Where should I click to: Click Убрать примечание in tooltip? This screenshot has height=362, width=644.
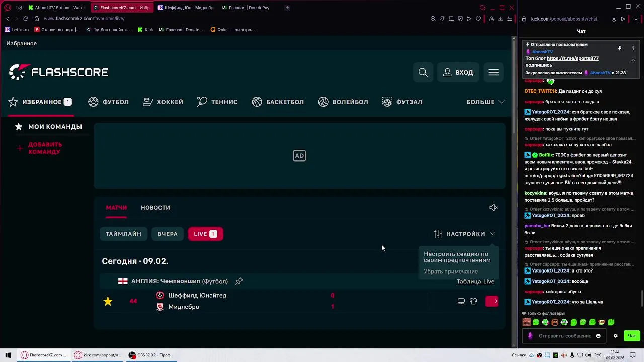[451, 271]
